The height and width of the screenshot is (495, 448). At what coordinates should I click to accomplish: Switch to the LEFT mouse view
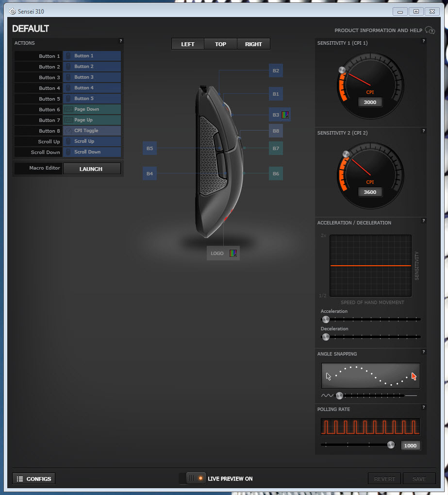click(x=188, y=44)
